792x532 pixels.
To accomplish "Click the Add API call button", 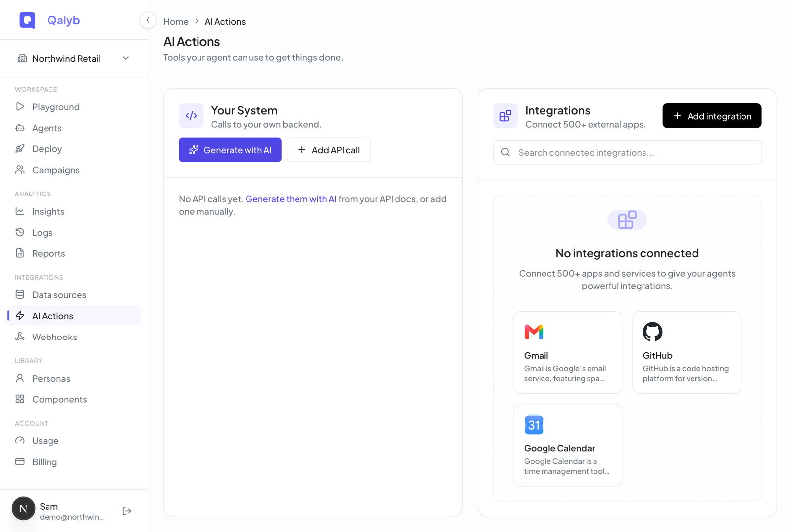I will (329, 150).
